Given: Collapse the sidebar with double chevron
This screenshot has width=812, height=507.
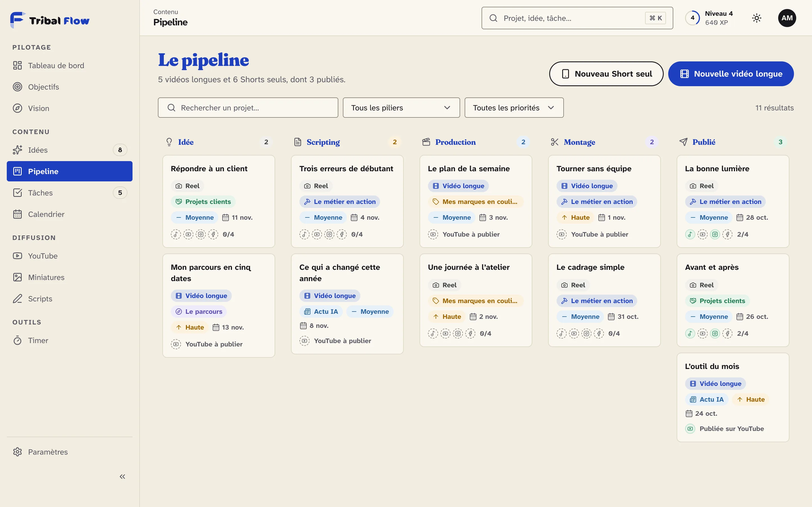Looking at the screenshot, I should 122,477.
